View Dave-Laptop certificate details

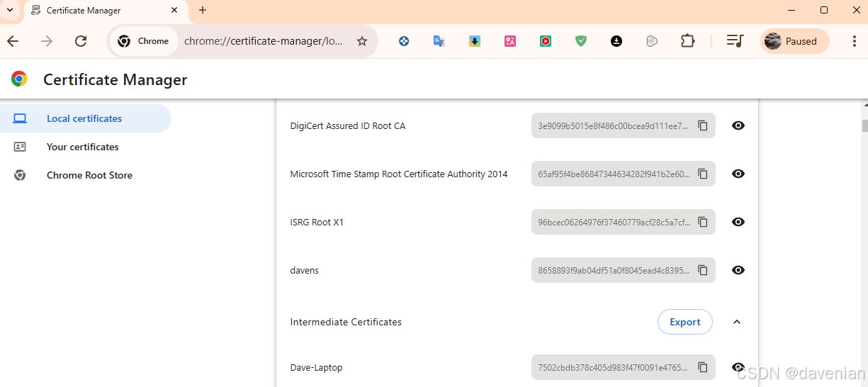tap(738, 367)
